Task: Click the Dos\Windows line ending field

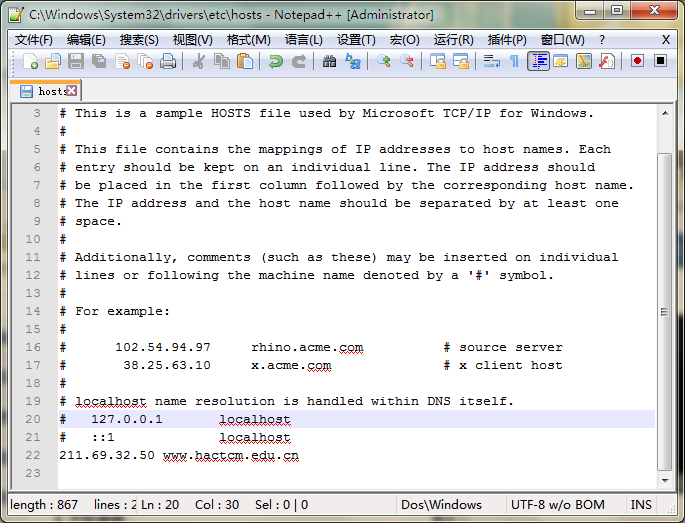Action: pos(441,505)
